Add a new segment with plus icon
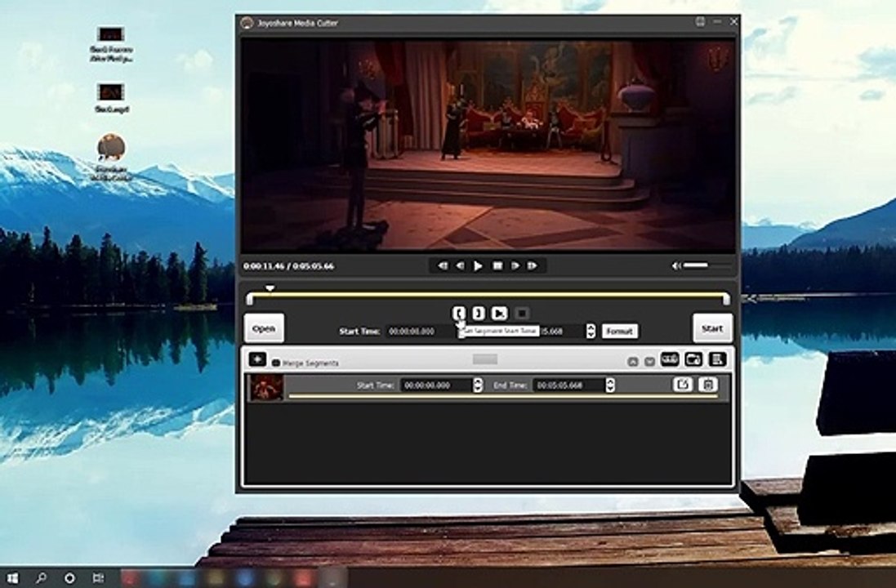This screenshot has width=896, height=588. [x=257, y=359]
